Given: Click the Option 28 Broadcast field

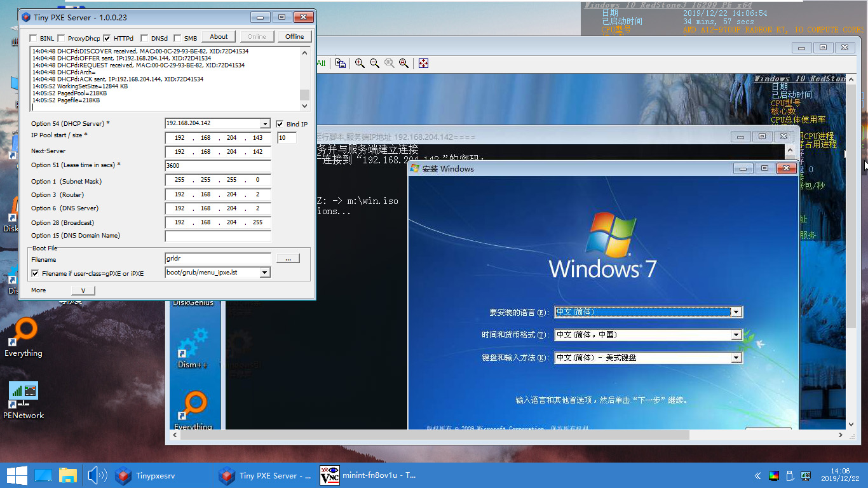Looking at the screenshot, I should (x=218, y=222).
